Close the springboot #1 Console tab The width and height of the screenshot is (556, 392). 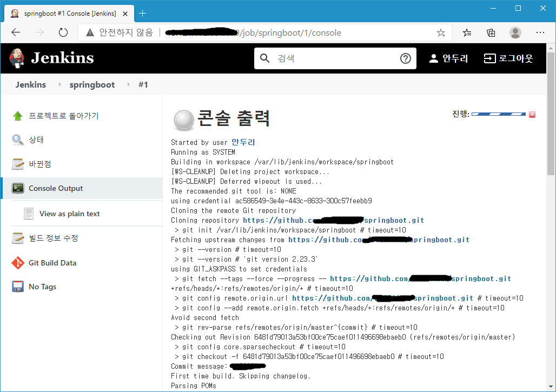pyautogui.click(x=125, y=14)
